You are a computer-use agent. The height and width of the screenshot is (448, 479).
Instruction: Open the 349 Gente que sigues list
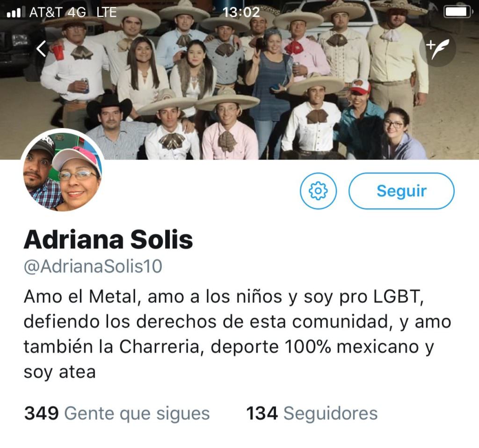tap(117, 413)
